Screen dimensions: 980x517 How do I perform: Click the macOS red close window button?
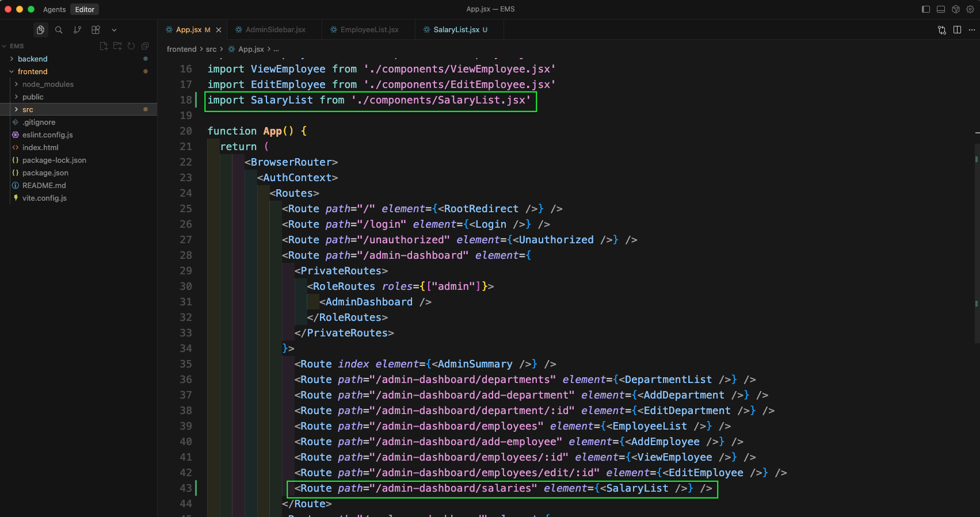(8, 9)
